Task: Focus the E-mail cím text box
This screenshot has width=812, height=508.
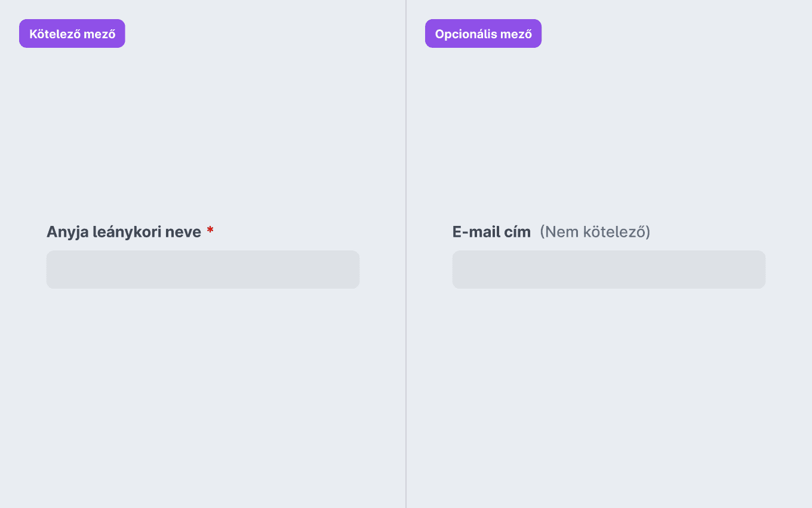Action: pyautogui.click(x=609, y=270)
